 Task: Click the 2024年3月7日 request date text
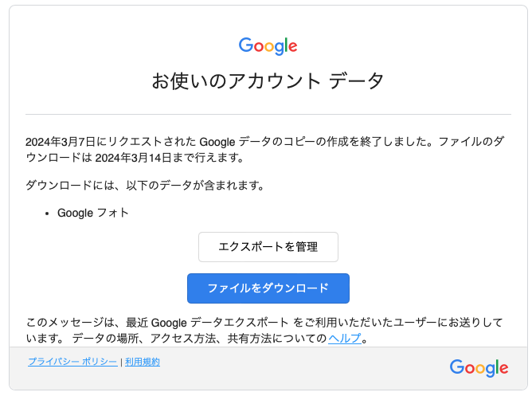coord(61,142)
